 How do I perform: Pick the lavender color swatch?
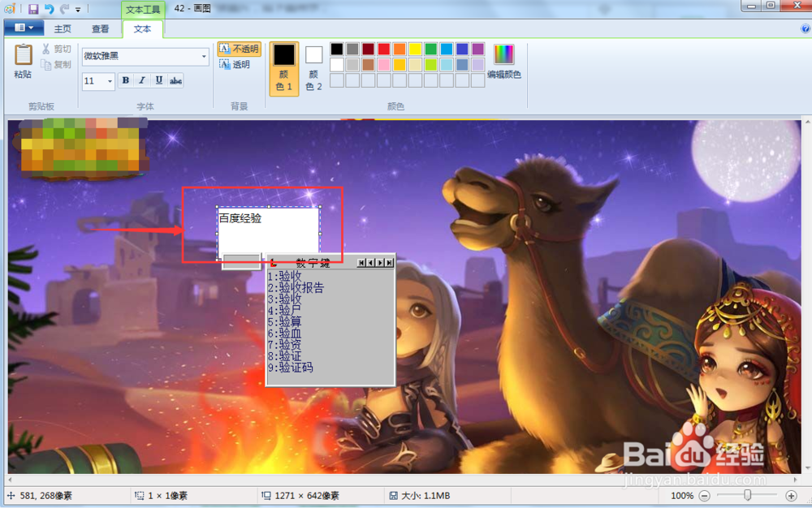click(x=478, y=65)
